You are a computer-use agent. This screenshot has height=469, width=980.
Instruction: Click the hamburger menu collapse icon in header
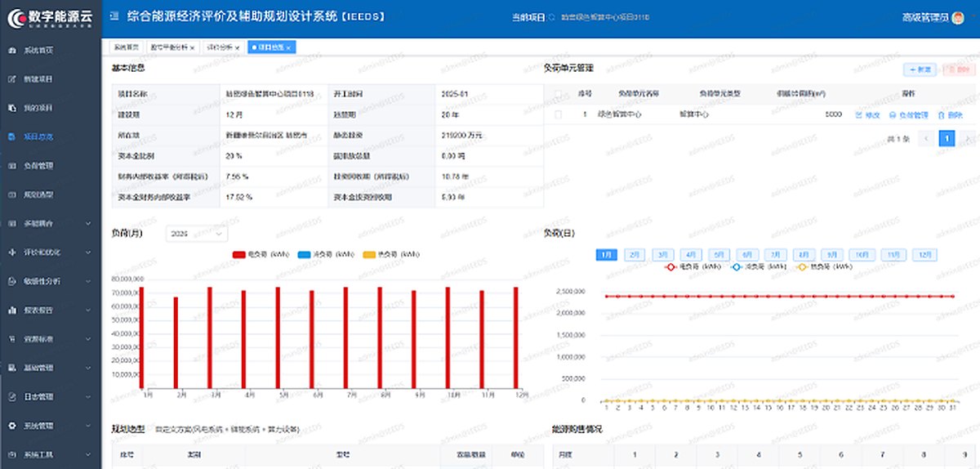[x=114, y=16]
